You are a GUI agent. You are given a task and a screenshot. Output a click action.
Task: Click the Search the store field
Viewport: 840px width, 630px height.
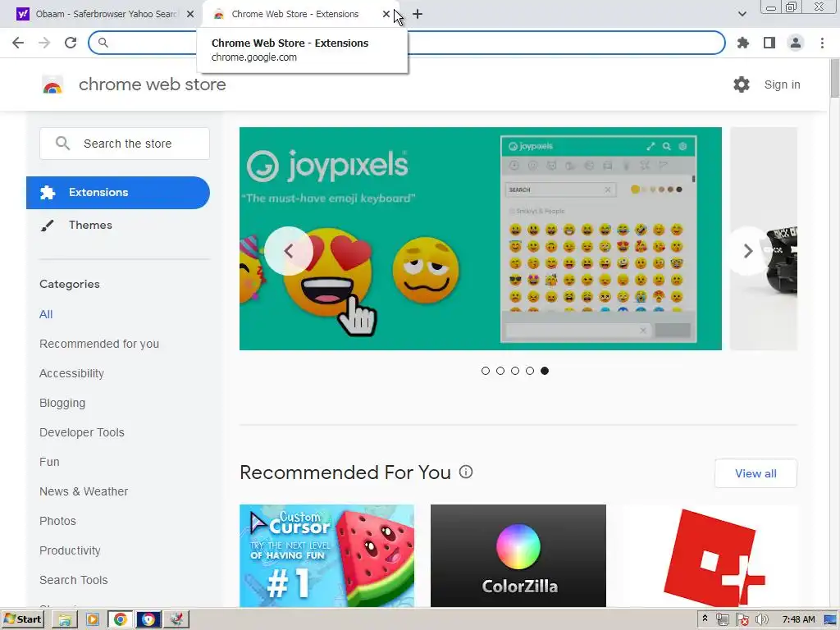[125, 144]
